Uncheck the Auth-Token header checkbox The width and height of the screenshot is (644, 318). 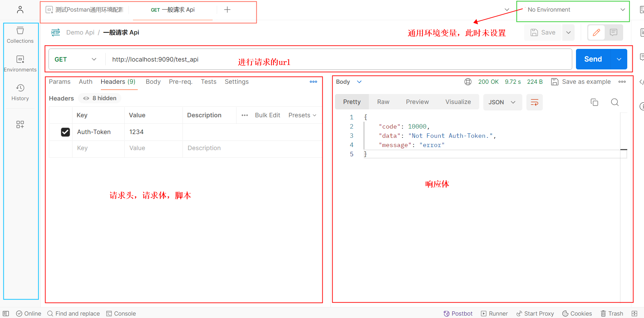65,132
